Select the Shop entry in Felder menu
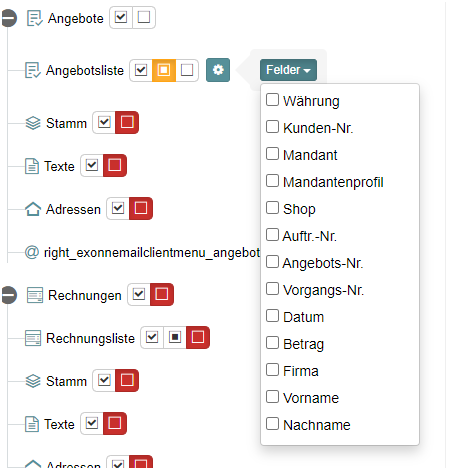Screen dimensions: 472x470 [x=299, y=209]
